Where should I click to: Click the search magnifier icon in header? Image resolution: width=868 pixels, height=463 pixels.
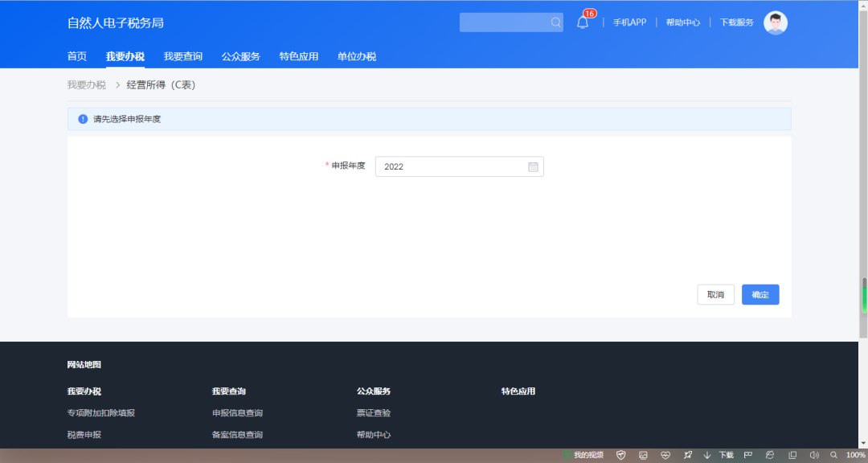(555, 23)
